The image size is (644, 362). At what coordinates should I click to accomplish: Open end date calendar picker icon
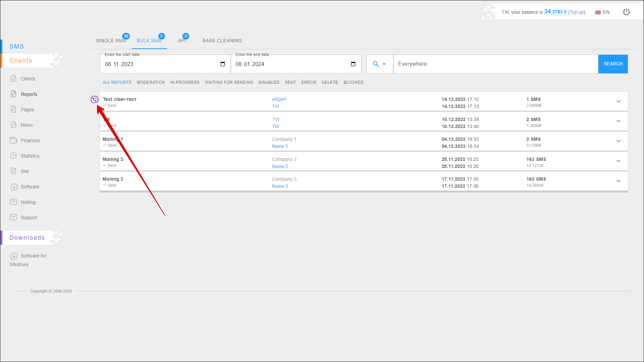353,64
